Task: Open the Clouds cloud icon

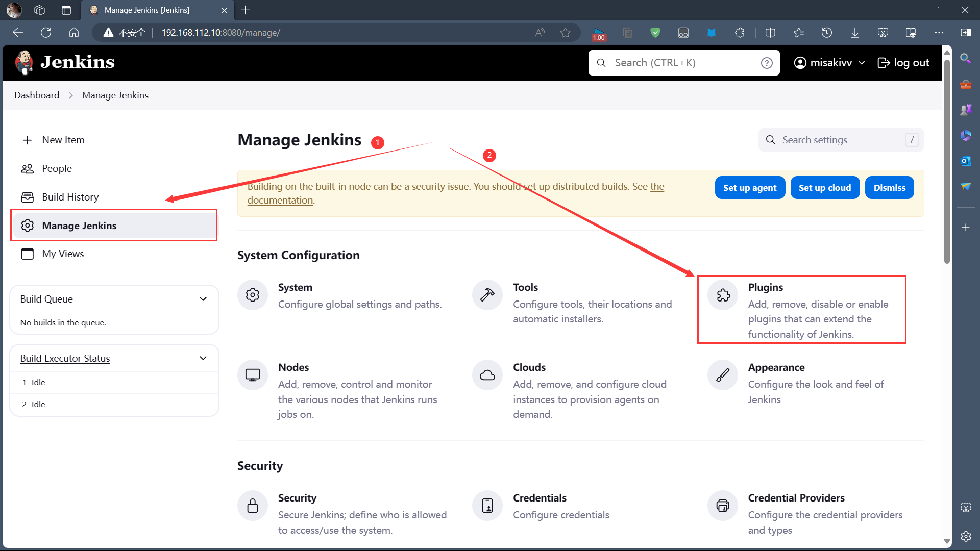Action: [x=487, y=375]
